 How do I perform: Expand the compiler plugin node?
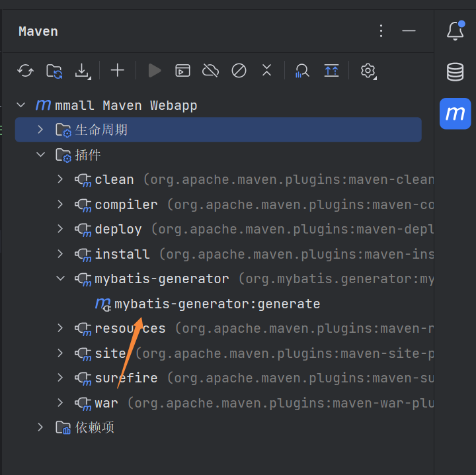(60, 204)
